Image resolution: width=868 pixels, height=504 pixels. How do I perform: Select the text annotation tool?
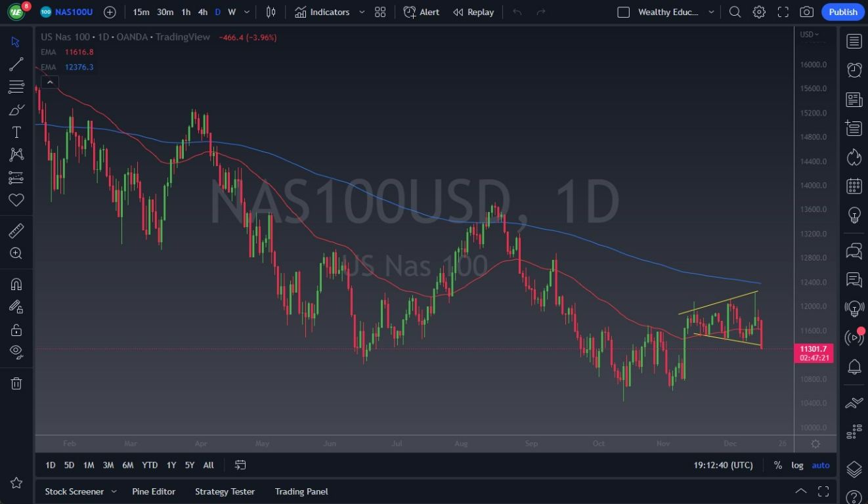click(16, 132)
